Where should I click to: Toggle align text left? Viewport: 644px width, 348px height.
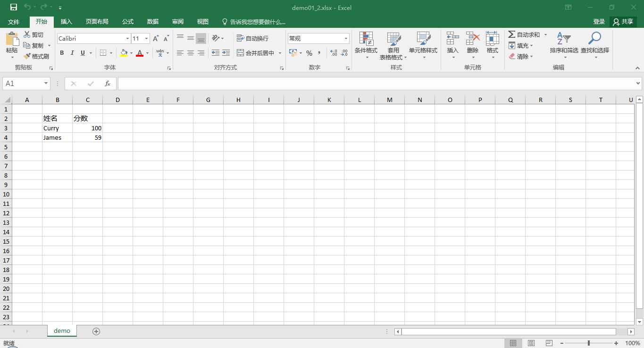click(180, 53)
